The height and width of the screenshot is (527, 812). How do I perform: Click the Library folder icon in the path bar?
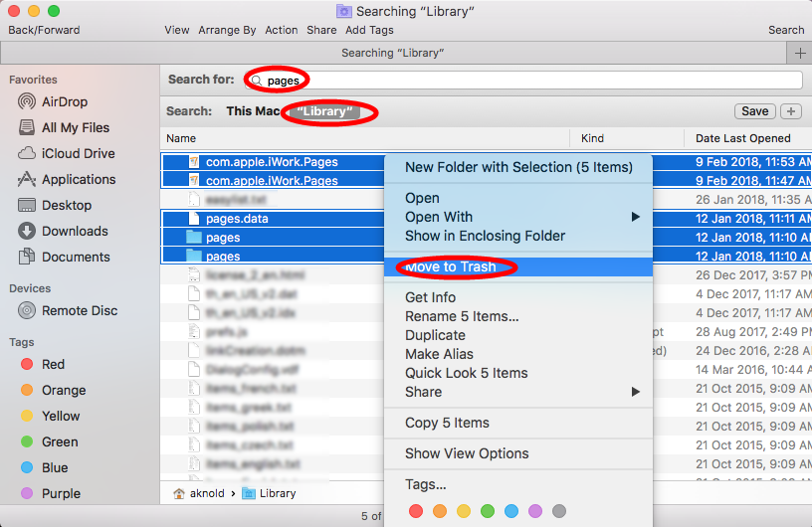click(249, 493)
